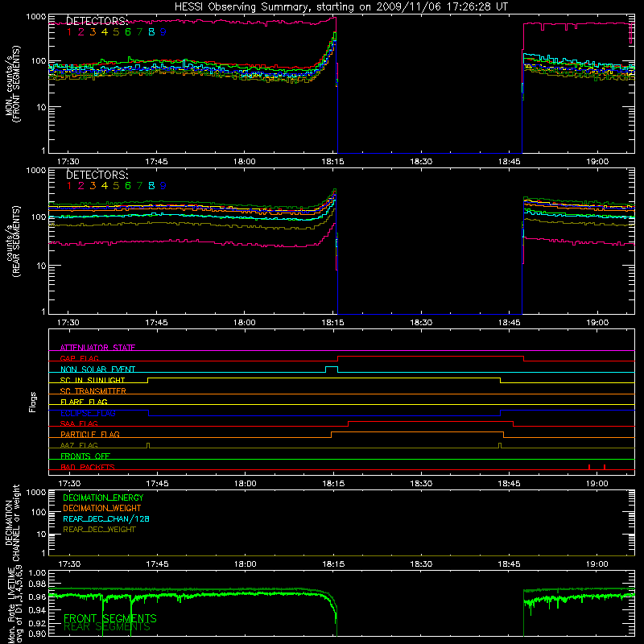
Task: Select the ECLIPSE_FLAG label
Action: coord(88,413)
